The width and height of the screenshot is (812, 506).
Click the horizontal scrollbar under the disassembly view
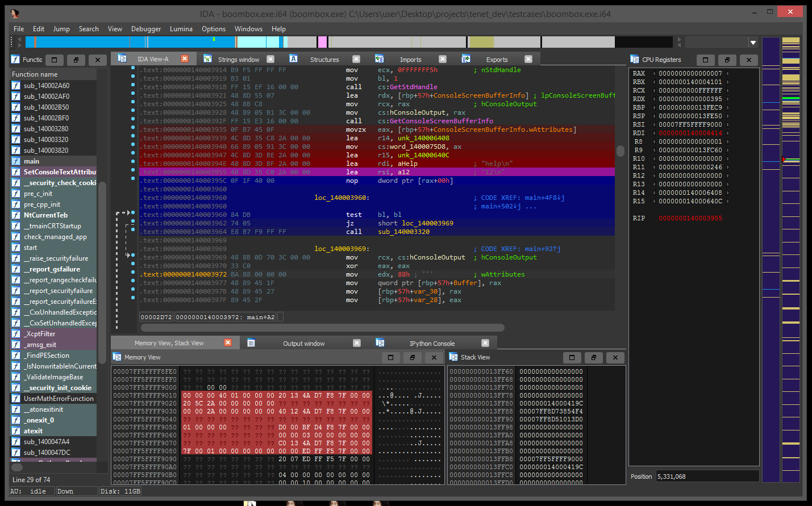pos(322,328)
